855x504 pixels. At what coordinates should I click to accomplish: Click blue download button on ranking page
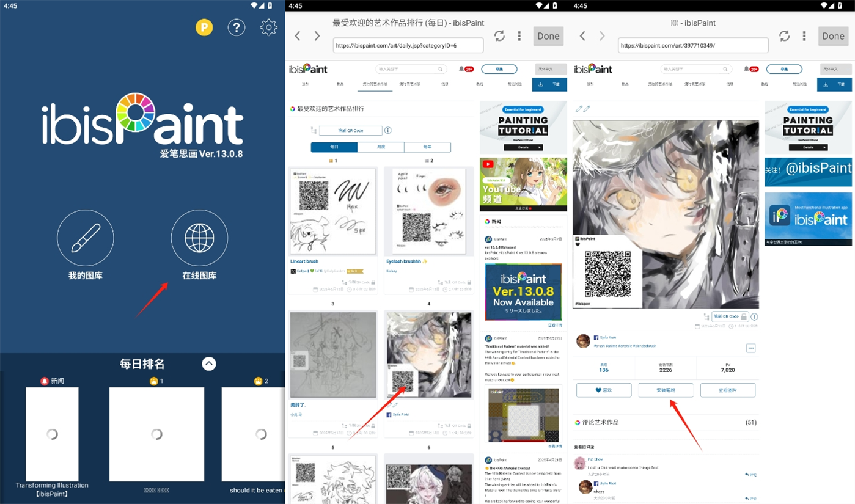[549, 84]
